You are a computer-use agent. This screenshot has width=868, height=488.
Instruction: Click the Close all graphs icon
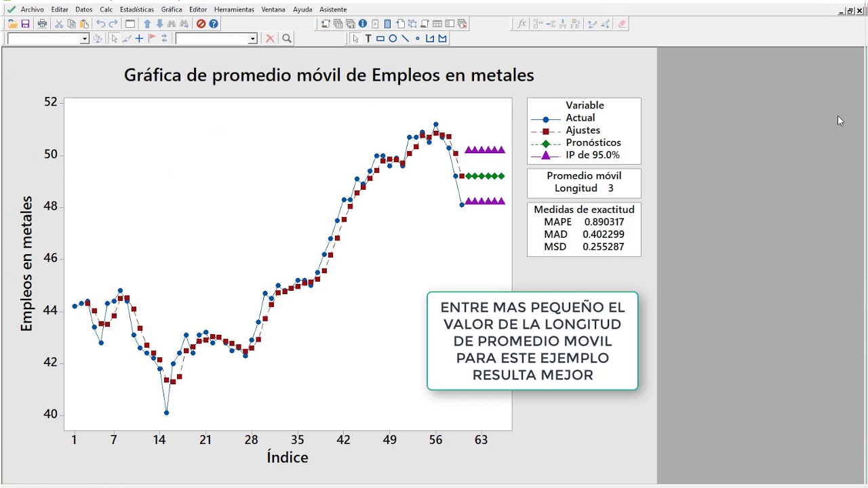point(462,24)
